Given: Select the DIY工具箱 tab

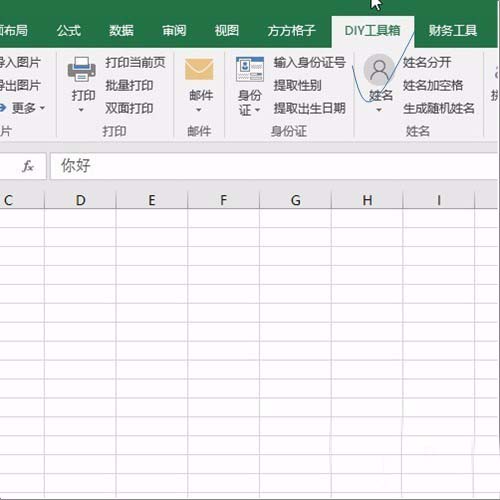Looking at the screenshot, I should click(x=373, y=31).
